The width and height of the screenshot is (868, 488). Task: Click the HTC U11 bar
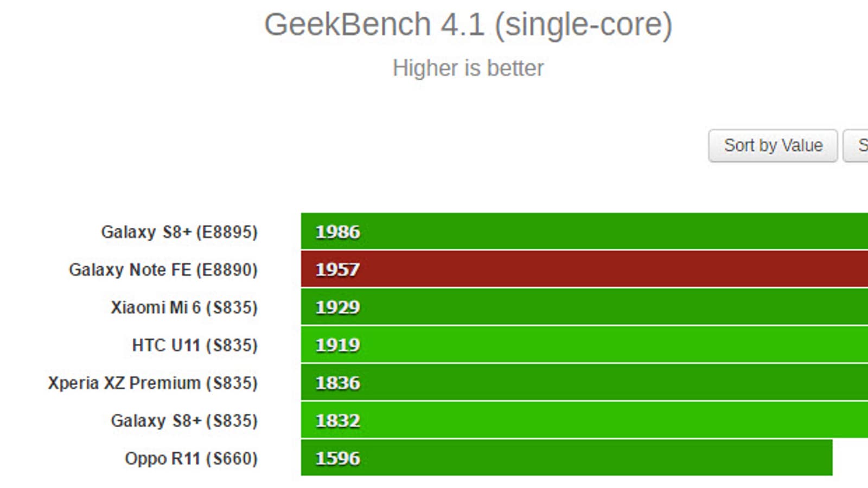[x=584, y=345]
